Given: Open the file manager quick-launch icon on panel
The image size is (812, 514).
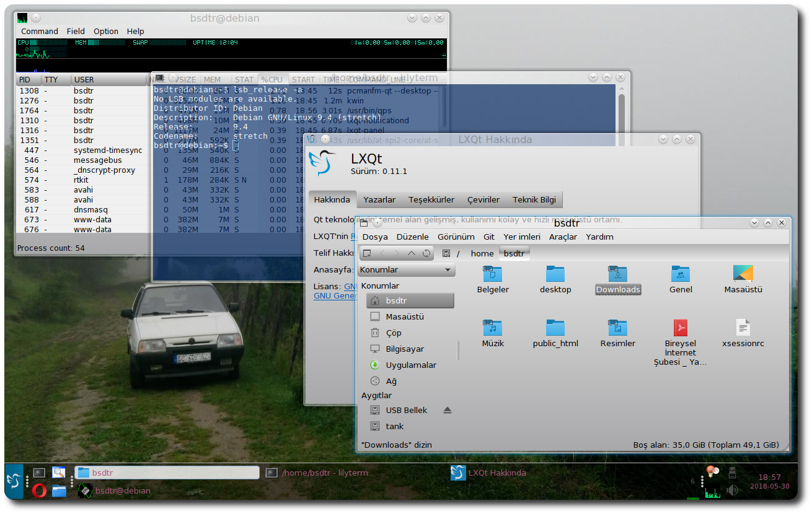Looking at the screenshot, I should tap(59, 491).
